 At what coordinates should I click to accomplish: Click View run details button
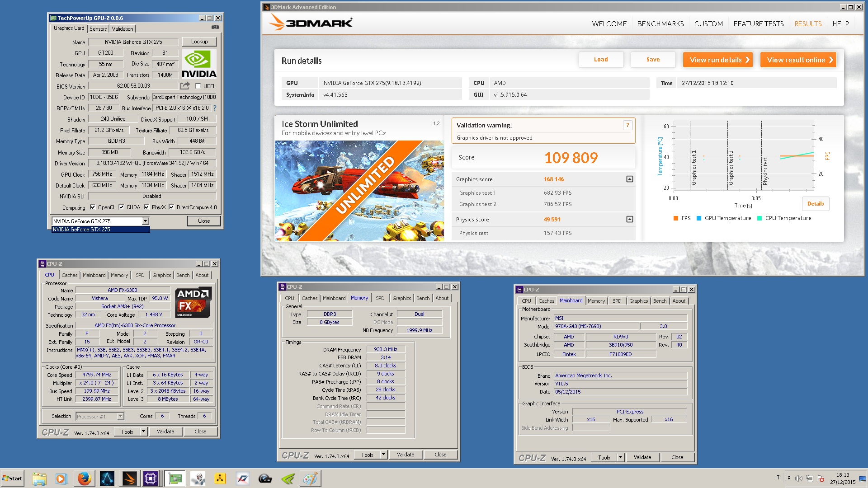[718, 60]
